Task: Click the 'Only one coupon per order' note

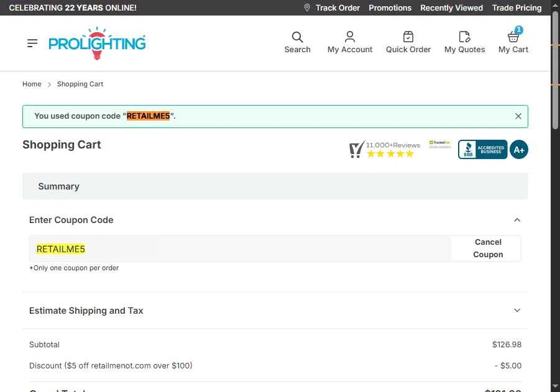Action: (x=74, y=268)
